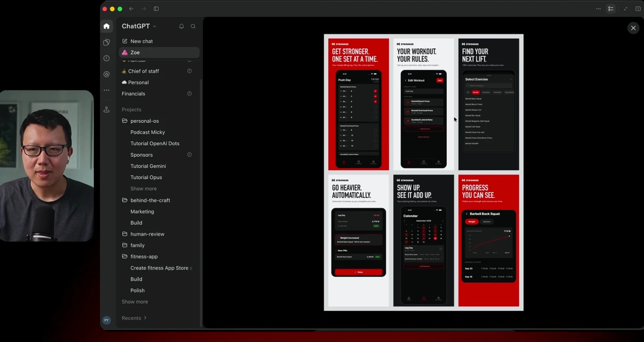Screen dimensions: 644x342
Task: Open the Home icon in left rail
Action: [106, 26]
